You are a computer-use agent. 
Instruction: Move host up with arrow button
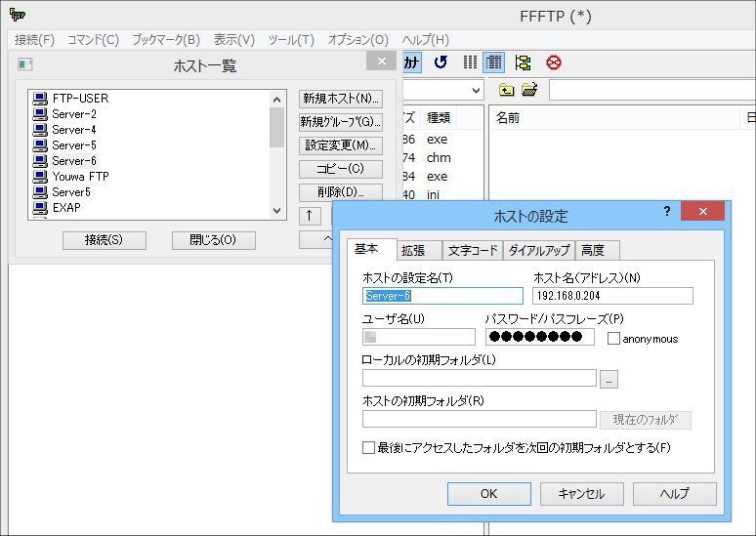pyautogui.click(x=310, y=216)
